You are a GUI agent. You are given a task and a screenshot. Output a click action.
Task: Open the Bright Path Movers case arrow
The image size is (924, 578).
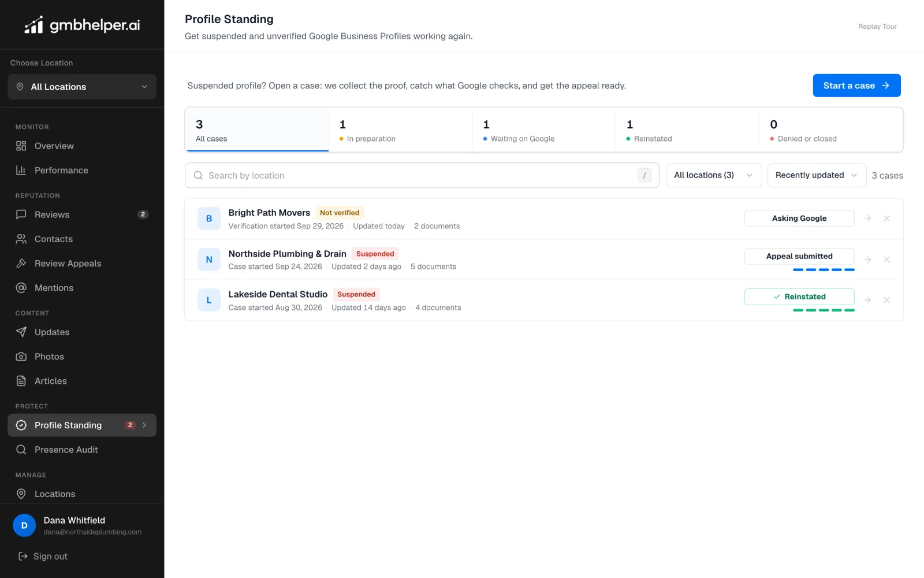(x=867, y=218)
